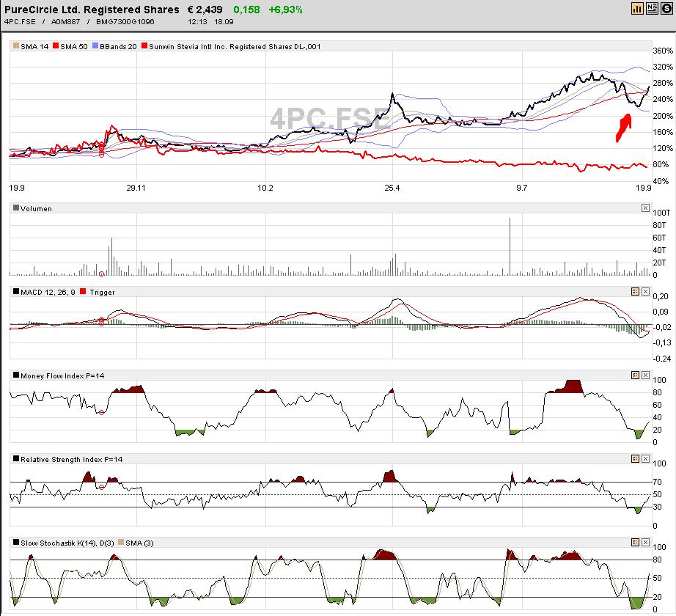
Task: Open Relative Strength Index settings icon
Action: point(635,458)
